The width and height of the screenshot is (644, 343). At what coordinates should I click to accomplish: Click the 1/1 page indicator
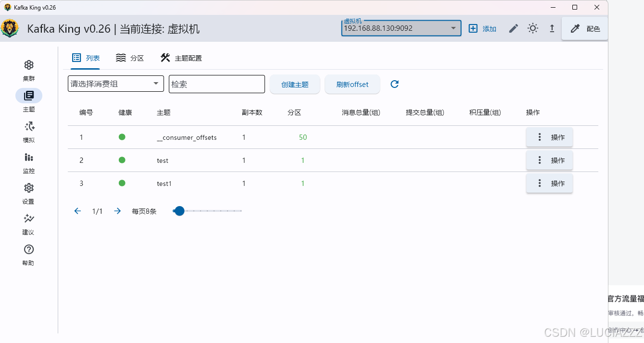[97, 211]
